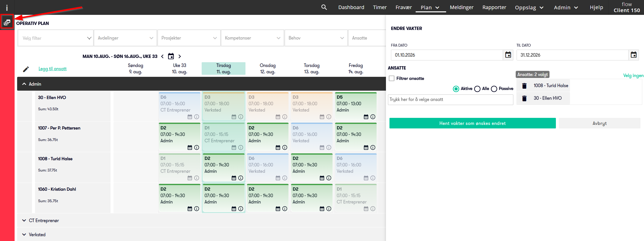Open info on Kristian Dahl's Wednesday D2 shift
Screen dimensions: 644x241
[285, 209]
